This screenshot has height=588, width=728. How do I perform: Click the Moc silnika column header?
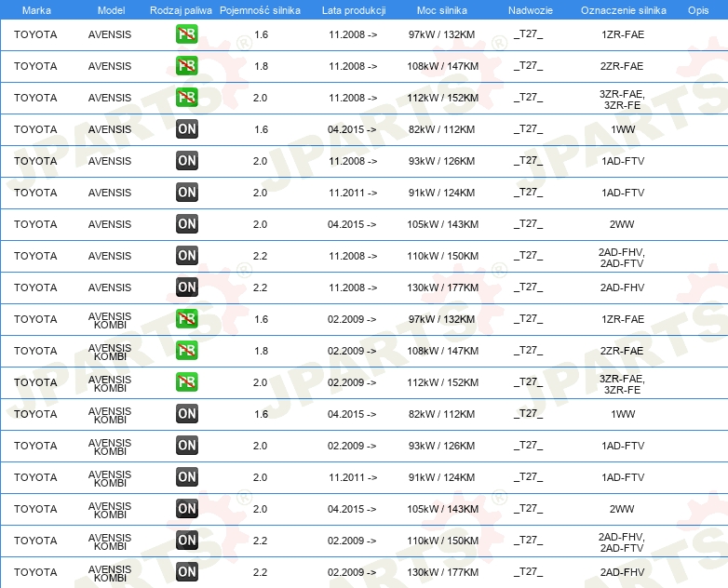(442, 10)
